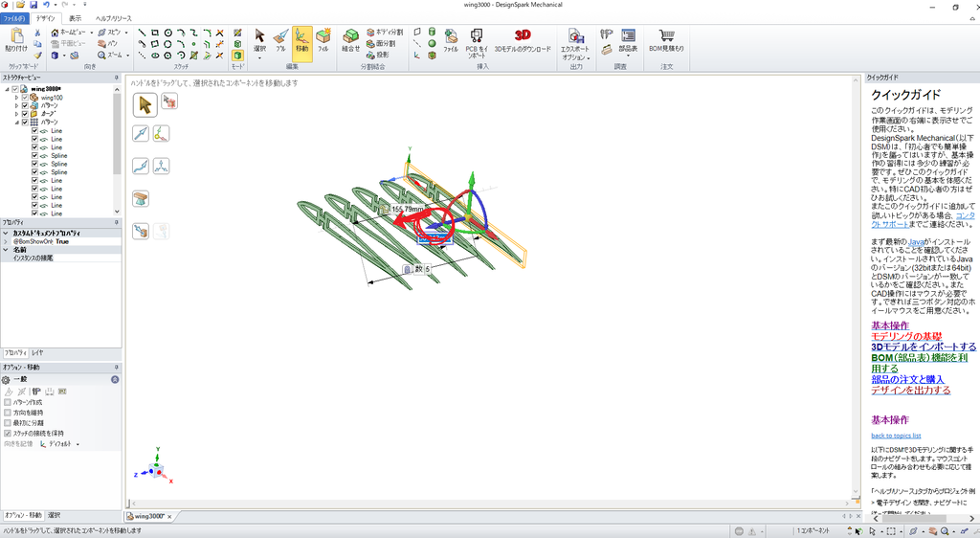Viewport: 980px width, 538px height.
Task: Open the デザインを出力する link
Action: [x=911, y=390]
